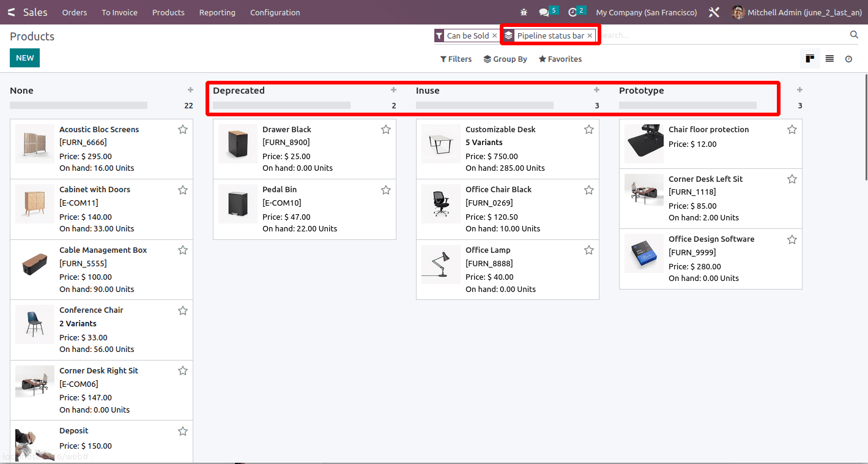The height and width of the screenshot is (464, 868).
Task: Click the NEW button to create a product
Action: (24, 58)
